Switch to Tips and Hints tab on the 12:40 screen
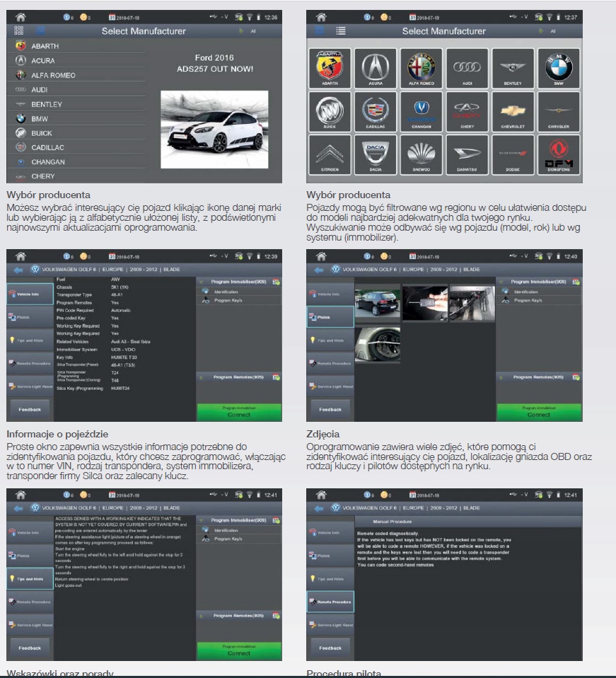The image size is (616, 678). 330,340
